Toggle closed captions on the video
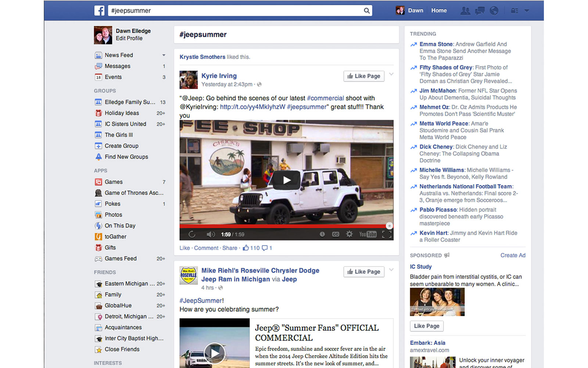588x368 pixels. click(x=336, y=234)
